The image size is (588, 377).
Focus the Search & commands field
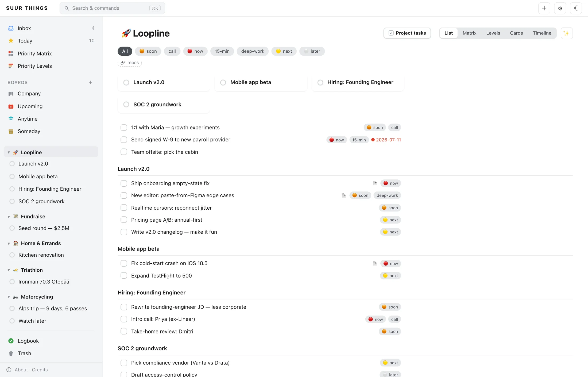click(112, 8)
